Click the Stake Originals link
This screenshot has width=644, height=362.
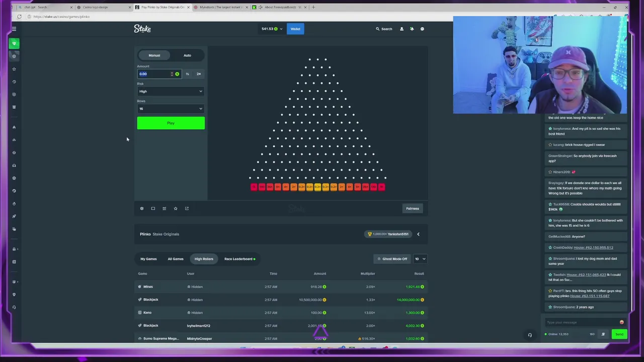click(166, 234)
